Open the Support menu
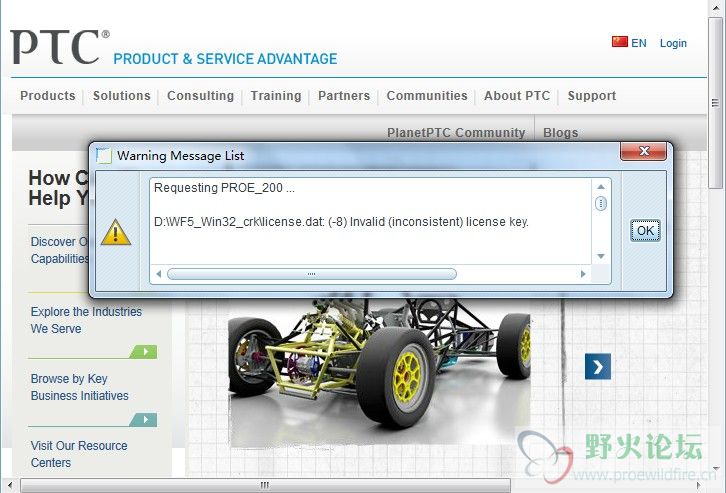Image resolution: width=726 pixels, height=493 pixels. click(x=592, y=96)
